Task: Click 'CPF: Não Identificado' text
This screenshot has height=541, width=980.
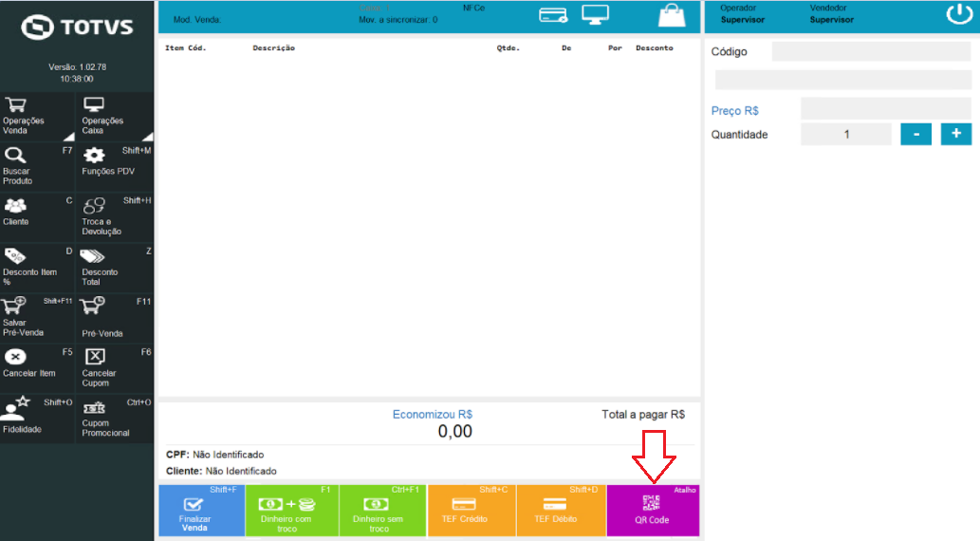Action: (215, 455)
